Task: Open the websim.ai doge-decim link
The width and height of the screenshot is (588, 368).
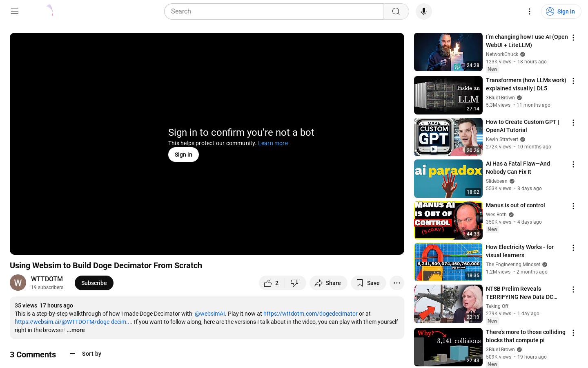Action: pos(73,322)
